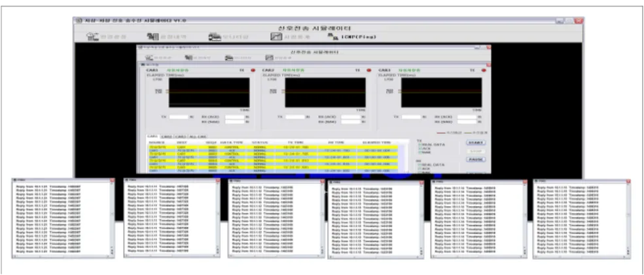
Task: Toggle TX REAL DATA checkbox
Action: click(x=420, y=145)
